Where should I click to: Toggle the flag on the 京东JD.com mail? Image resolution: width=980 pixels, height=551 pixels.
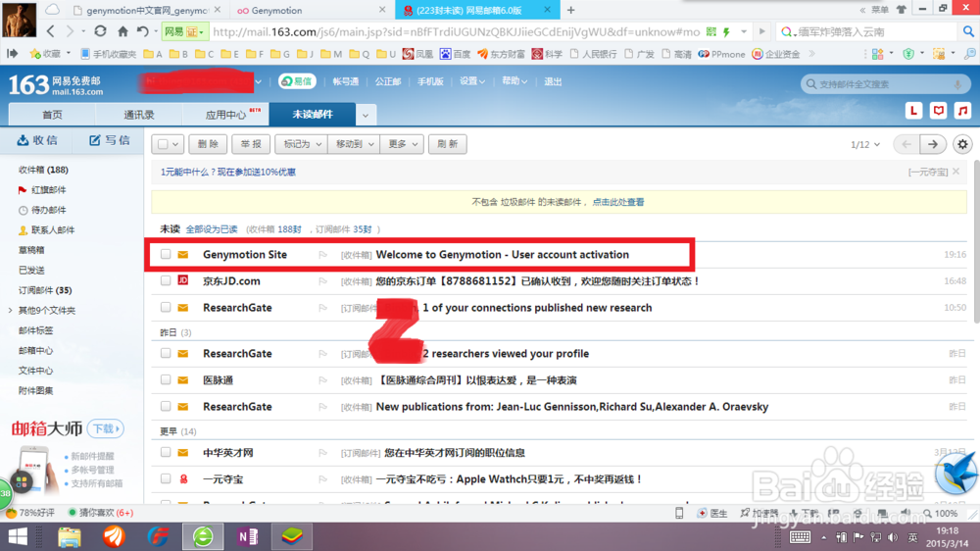pos(322,281)
